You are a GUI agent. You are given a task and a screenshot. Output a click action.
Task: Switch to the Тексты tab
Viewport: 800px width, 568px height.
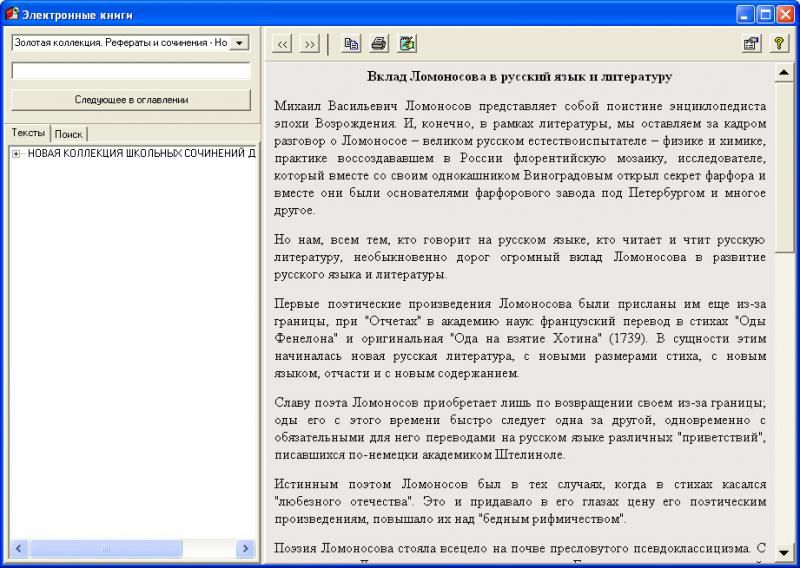[x=28, y=133]
